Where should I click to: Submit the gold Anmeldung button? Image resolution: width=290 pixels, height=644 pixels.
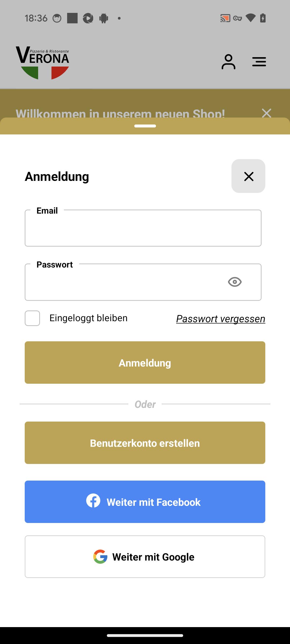[145, 363]
